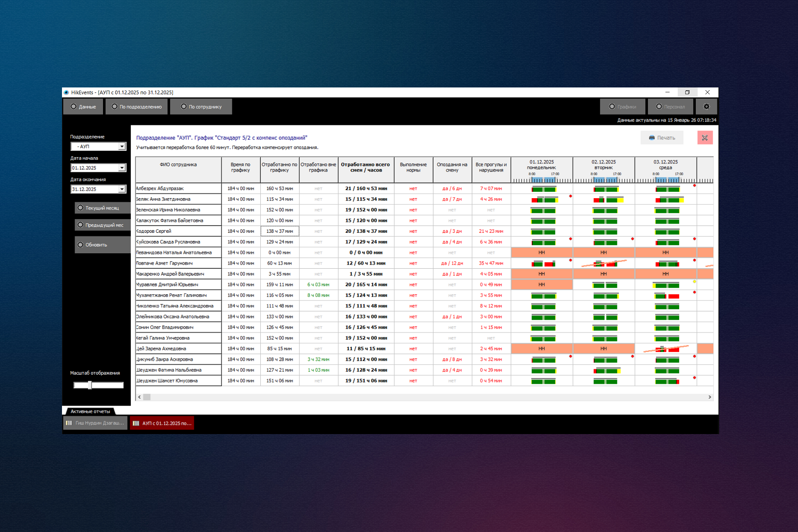Viewport: 798px width, 532px height.
Task: Switch to the Графики tab
Action: pos(623,107)
